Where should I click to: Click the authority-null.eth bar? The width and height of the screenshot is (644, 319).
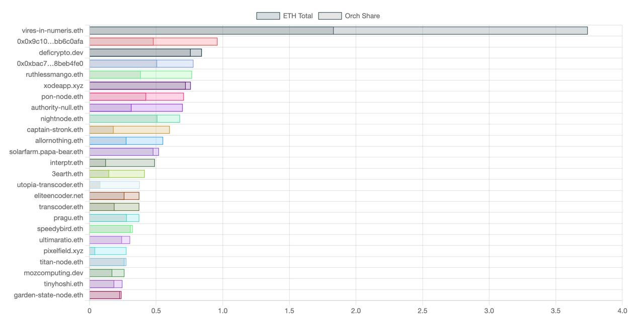136,108
